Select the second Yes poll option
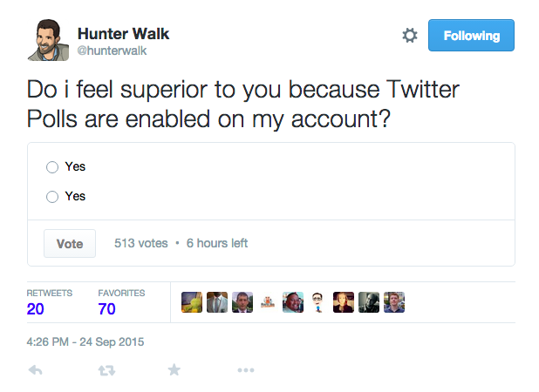Image resolution: width=539 pixels, height=392 pixels. [52, 197]
